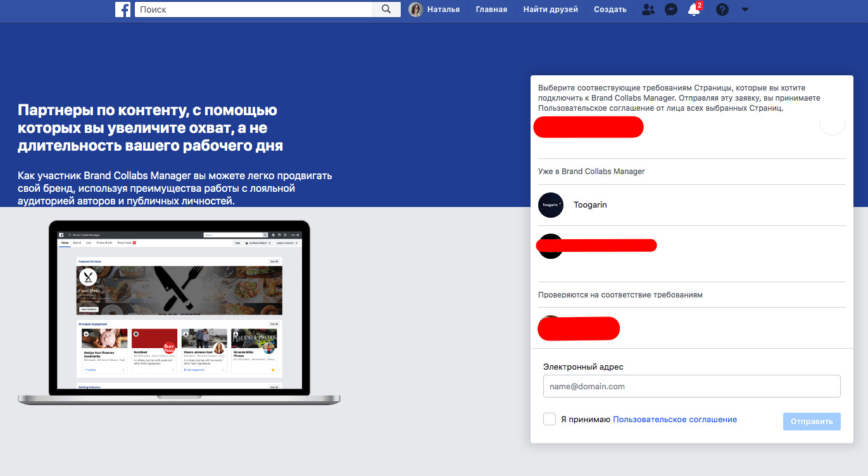Open Найти друзей
868x476 pixels.
pyautogui.click(x=551, y=9)
